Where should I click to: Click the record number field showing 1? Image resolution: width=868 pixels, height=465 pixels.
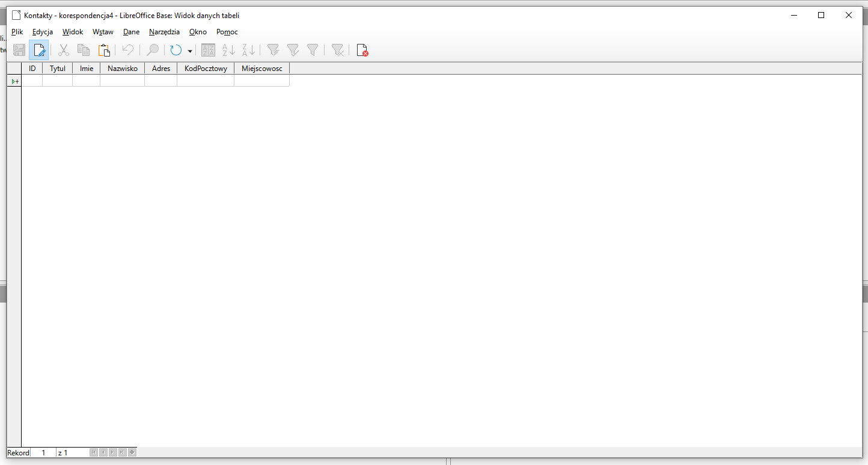click(x=43, y=452)
